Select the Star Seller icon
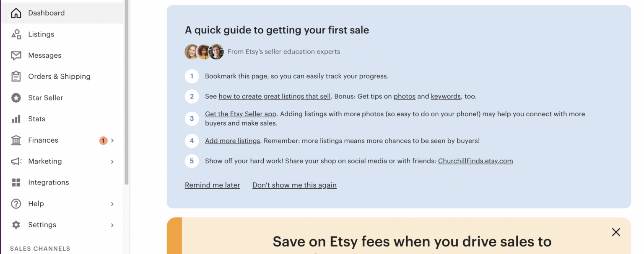 click(x=16, y=97)
